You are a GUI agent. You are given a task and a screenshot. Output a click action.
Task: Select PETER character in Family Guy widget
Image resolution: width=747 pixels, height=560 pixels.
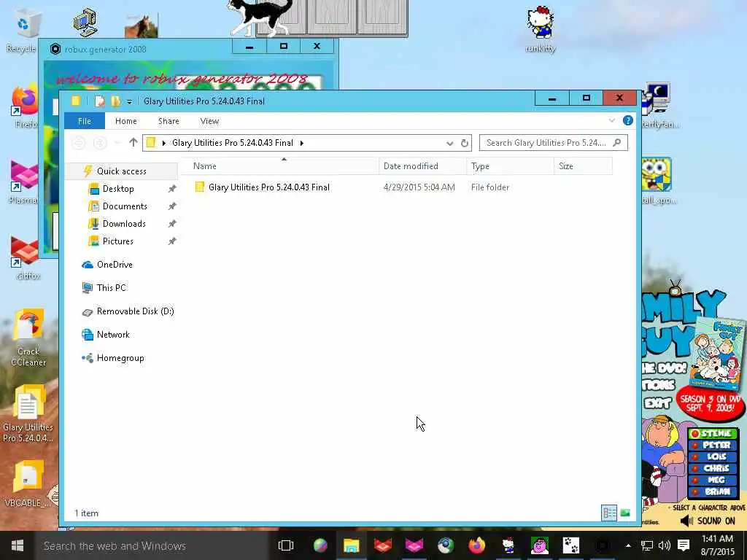713,445
